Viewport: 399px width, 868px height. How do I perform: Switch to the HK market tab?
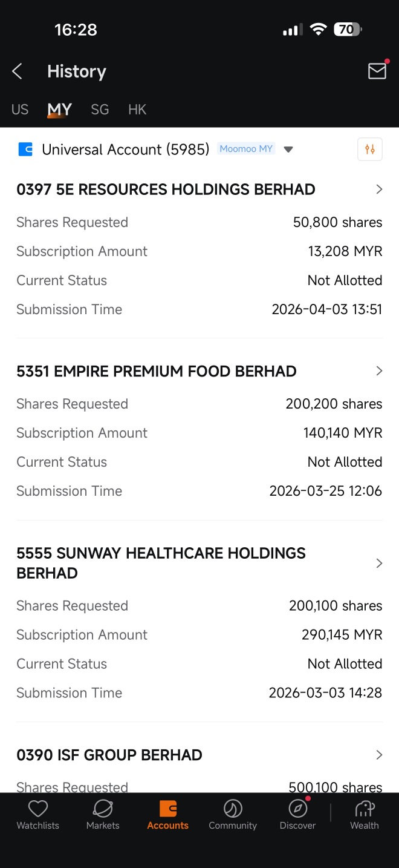137,110
